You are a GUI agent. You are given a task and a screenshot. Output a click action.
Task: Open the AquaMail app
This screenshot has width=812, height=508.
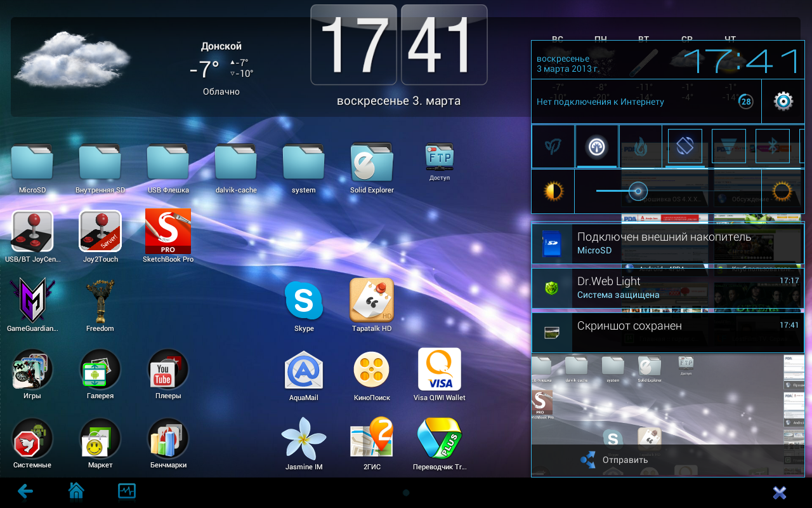304,370
